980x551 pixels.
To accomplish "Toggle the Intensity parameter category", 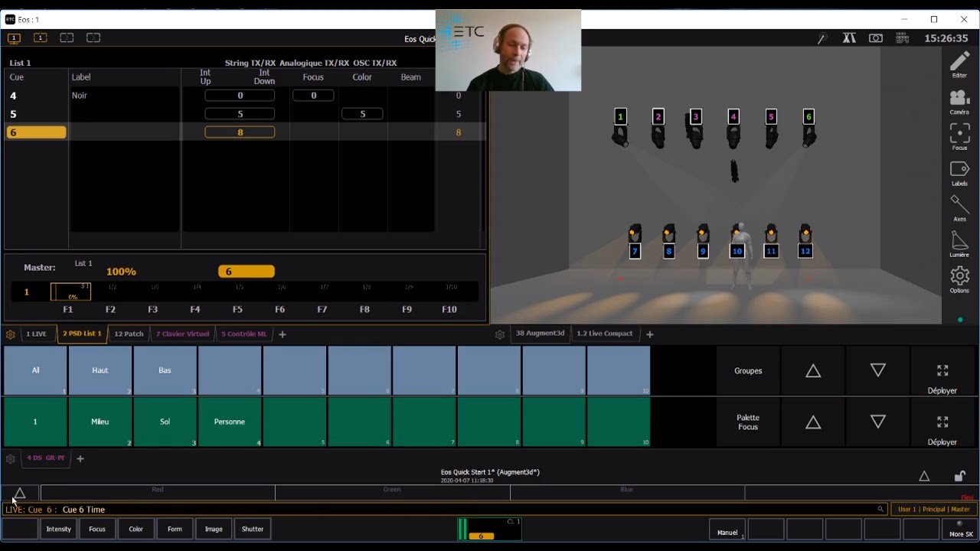I will coord(58,529).
